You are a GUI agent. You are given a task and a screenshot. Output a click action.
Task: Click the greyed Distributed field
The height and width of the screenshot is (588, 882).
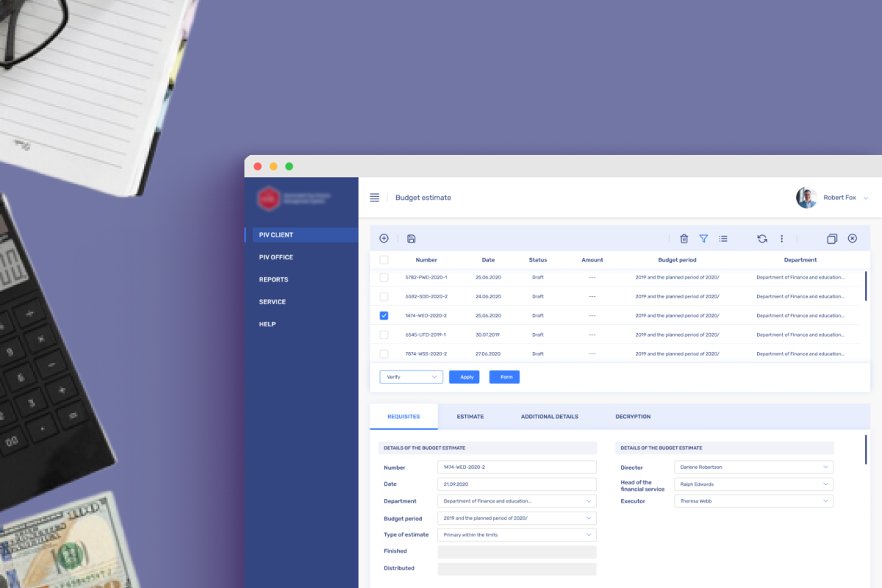point(517,569)
